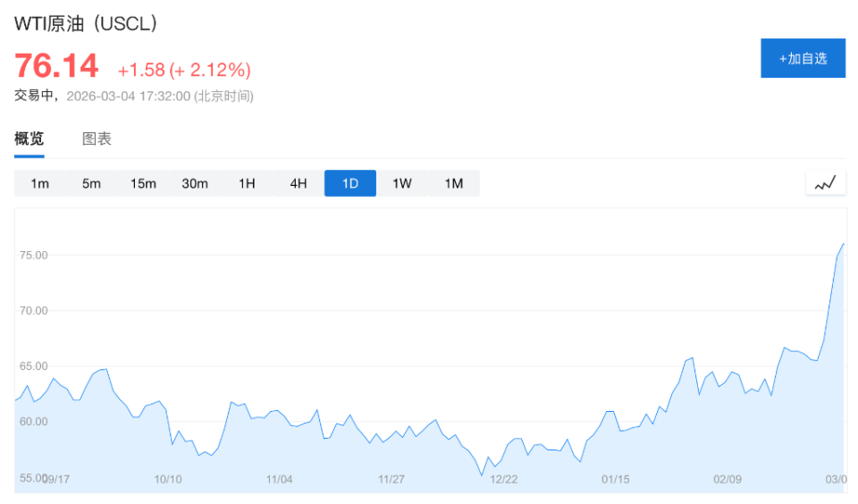The width and height of the screenshot is (858, 504).
Task: Click the +1.58 (+2.12%) change value
Action: (x=184, y=70)
